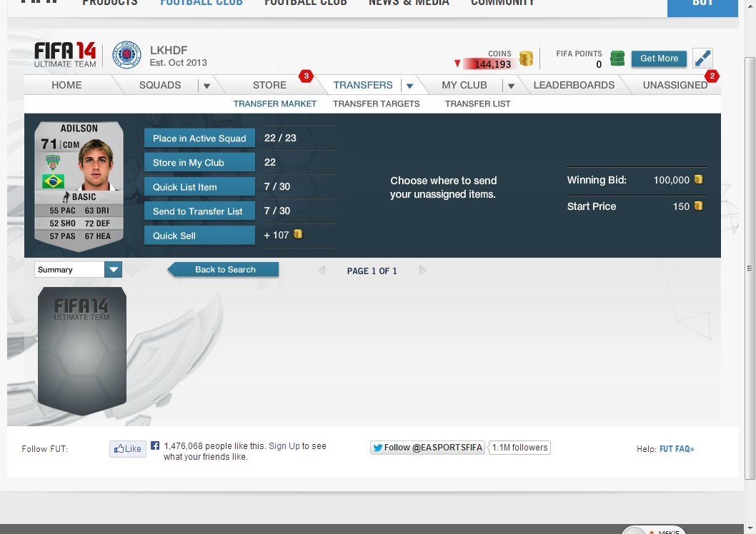
Task: Click the coin balance 144,193
Action: (x=492, y=64)
